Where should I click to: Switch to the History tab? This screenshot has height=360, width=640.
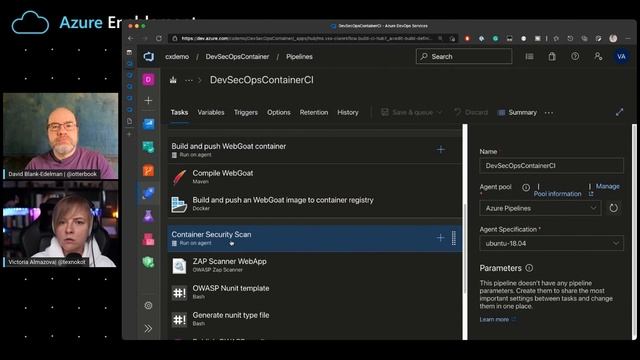(348, 112)
